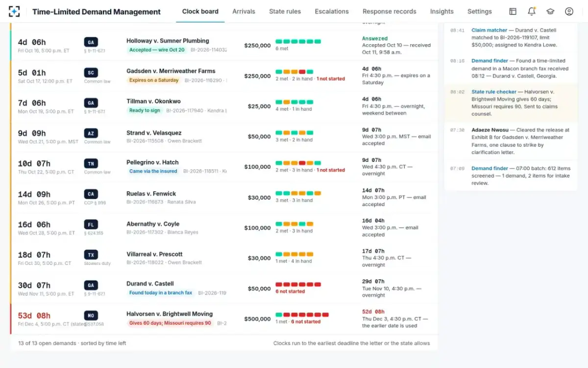Open Holloway v. Sumner Plumbing demand

tap(168, 41)
